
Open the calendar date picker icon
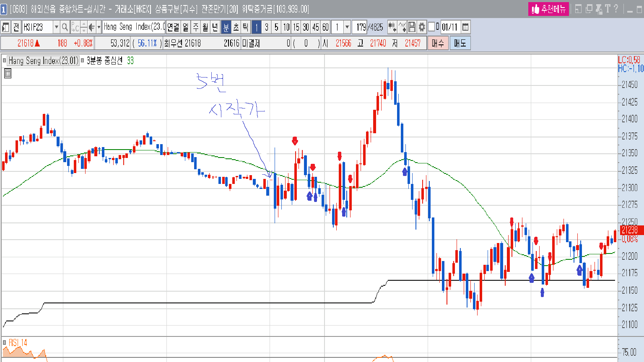(x=465, y=27)
